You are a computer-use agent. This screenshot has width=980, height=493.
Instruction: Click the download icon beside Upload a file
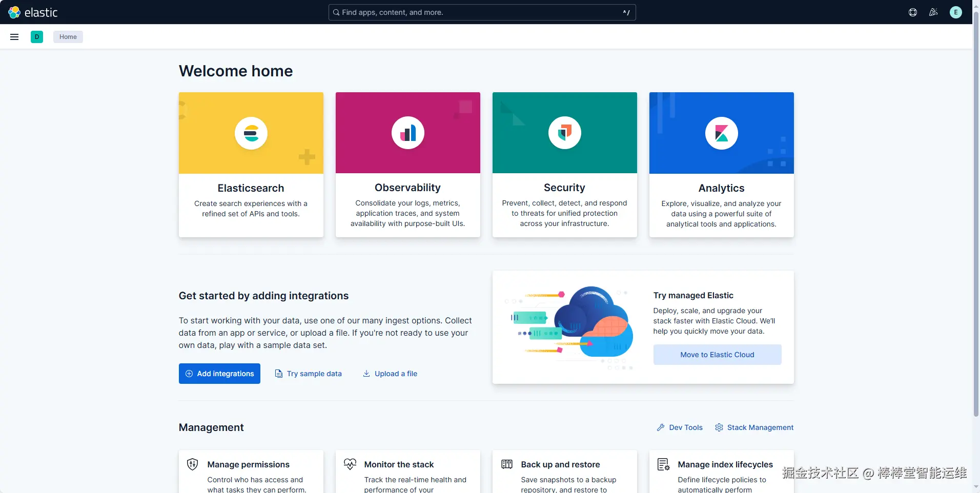click(366, 374)
